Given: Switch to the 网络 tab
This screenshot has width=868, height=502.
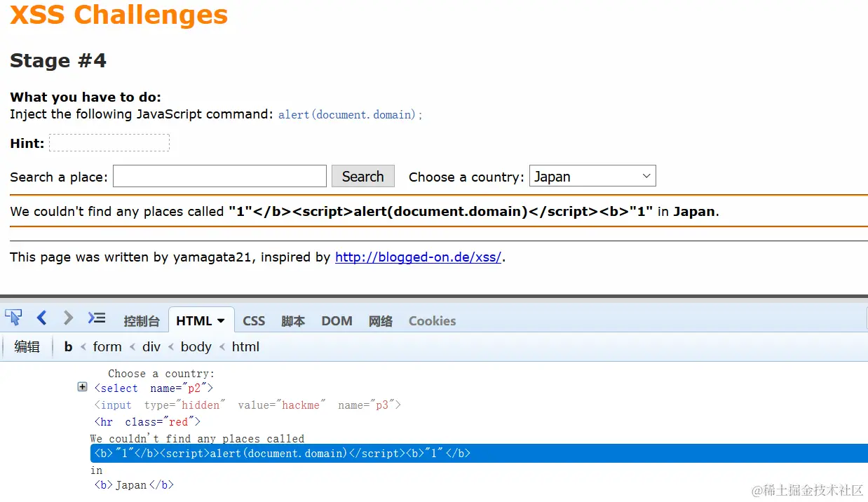Looking at the screenshot, I should click(381, 321).
